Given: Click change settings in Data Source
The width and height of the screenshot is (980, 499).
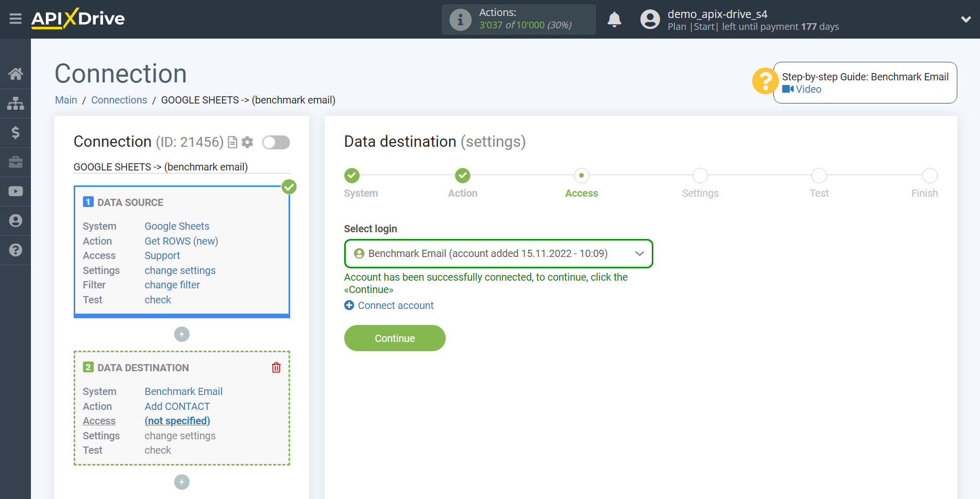Looking at the screenshot, I should (180, 270).
